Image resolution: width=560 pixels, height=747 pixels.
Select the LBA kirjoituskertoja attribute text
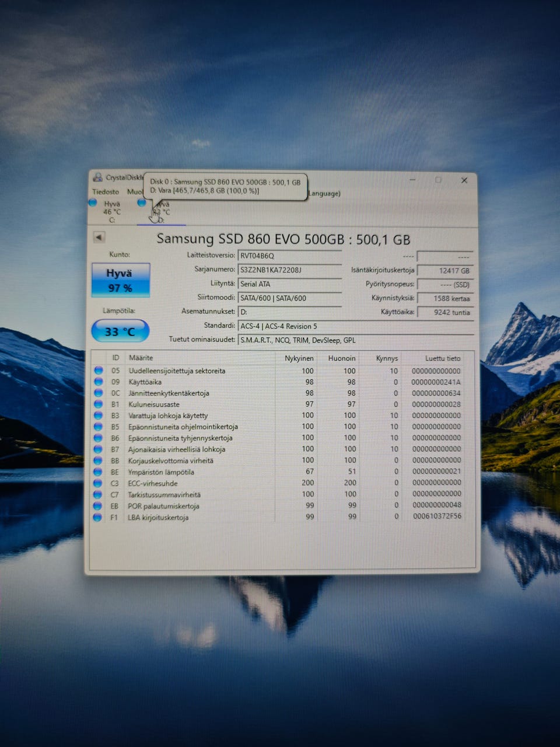[x=158, y=517]
